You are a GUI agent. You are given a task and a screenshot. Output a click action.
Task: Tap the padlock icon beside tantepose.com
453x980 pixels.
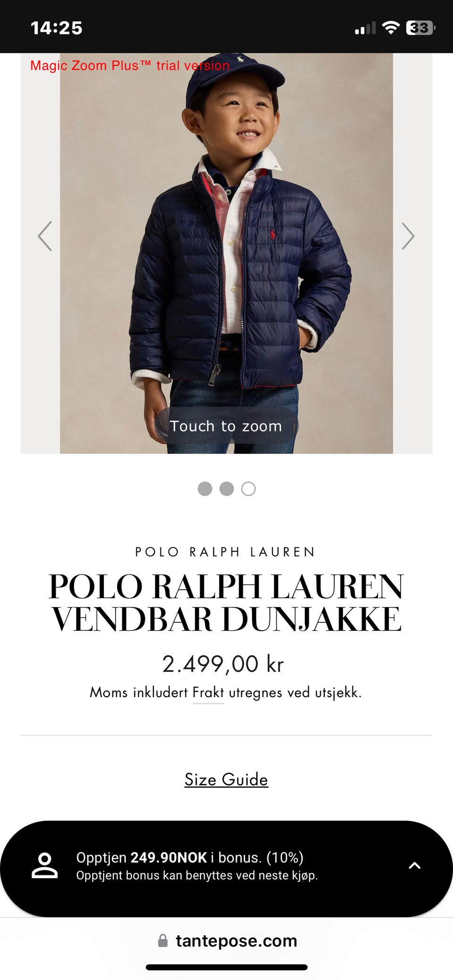coord(163,941)
